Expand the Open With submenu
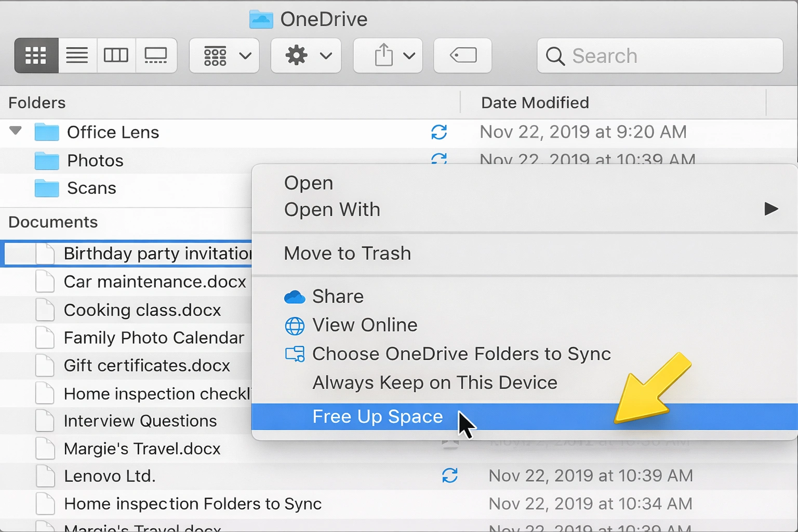 point(332,209)
